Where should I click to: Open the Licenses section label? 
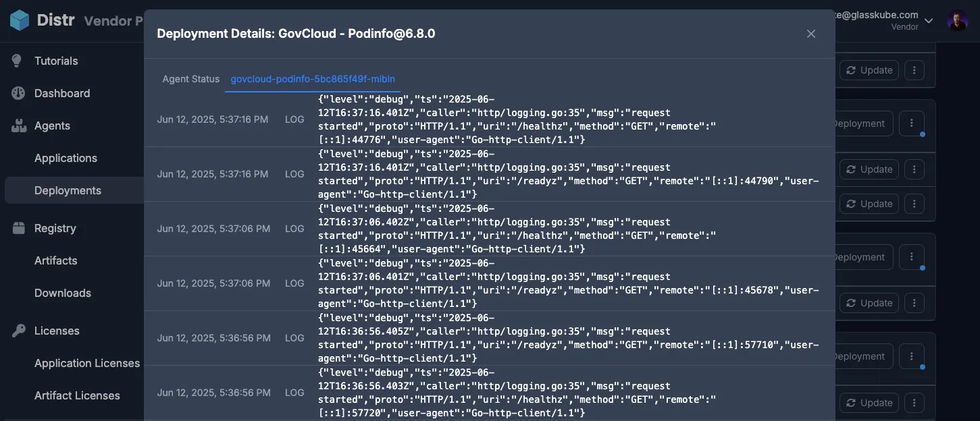click(x=57, y=331)
